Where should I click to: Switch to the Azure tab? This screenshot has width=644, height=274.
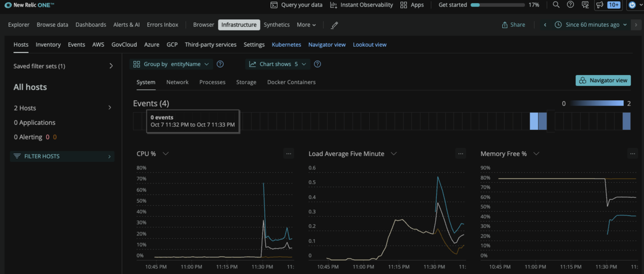coord(151,45)
